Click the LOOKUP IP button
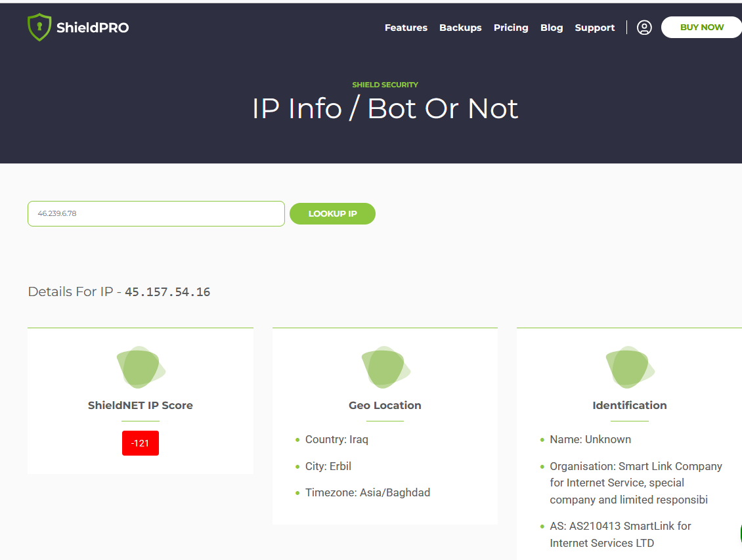 pyautogui.click(x=333, y=214)
